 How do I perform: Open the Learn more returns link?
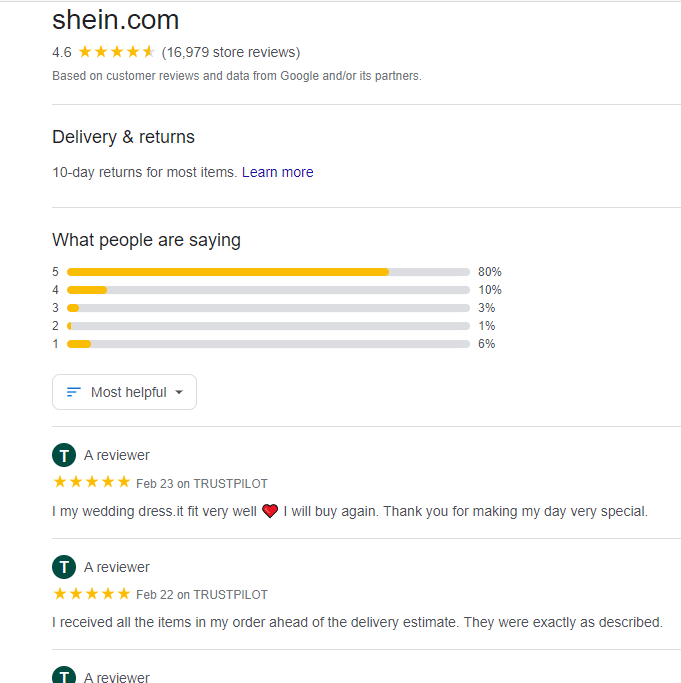(278, 172)
